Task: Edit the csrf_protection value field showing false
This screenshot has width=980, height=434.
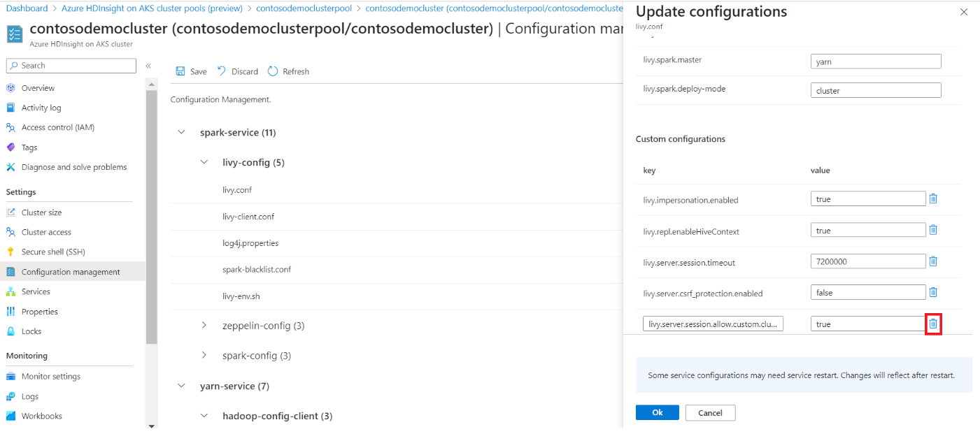Action: [x=868, y=292]
